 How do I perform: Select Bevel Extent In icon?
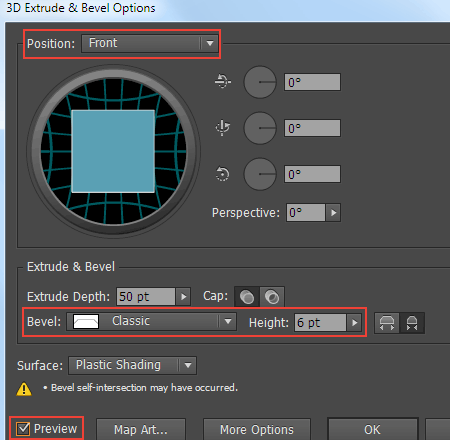coord(412,323)
